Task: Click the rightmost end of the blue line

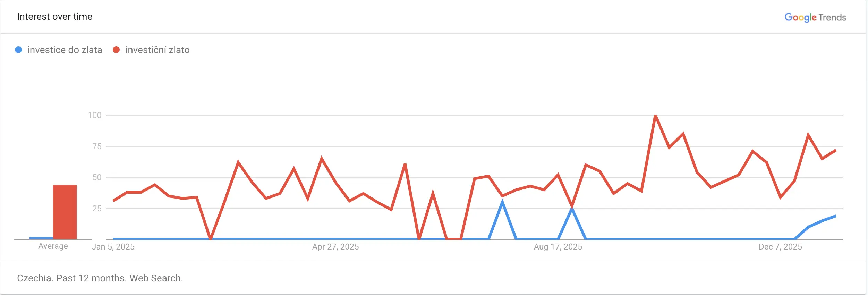Action: (x=835, y=216)
